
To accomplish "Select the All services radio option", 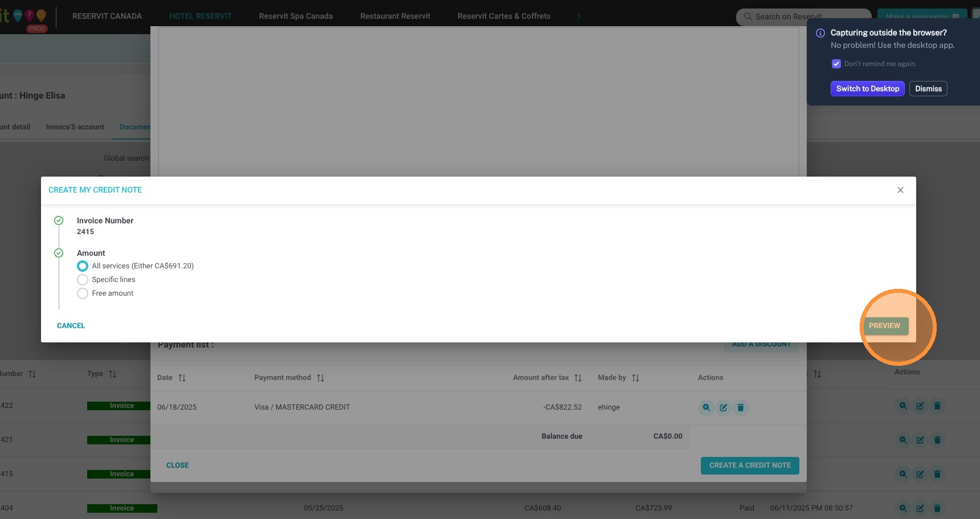I will coord(83,266).
